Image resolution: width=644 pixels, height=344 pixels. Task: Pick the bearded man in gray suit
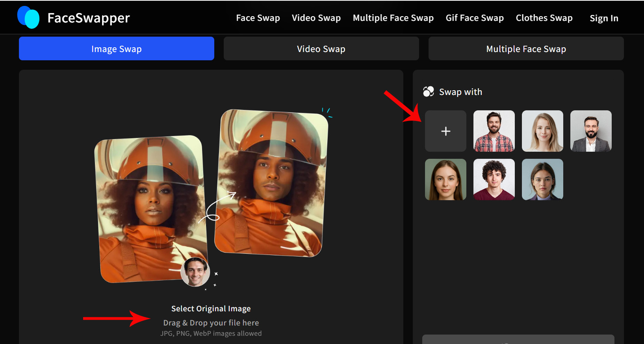tap(591, 131)
